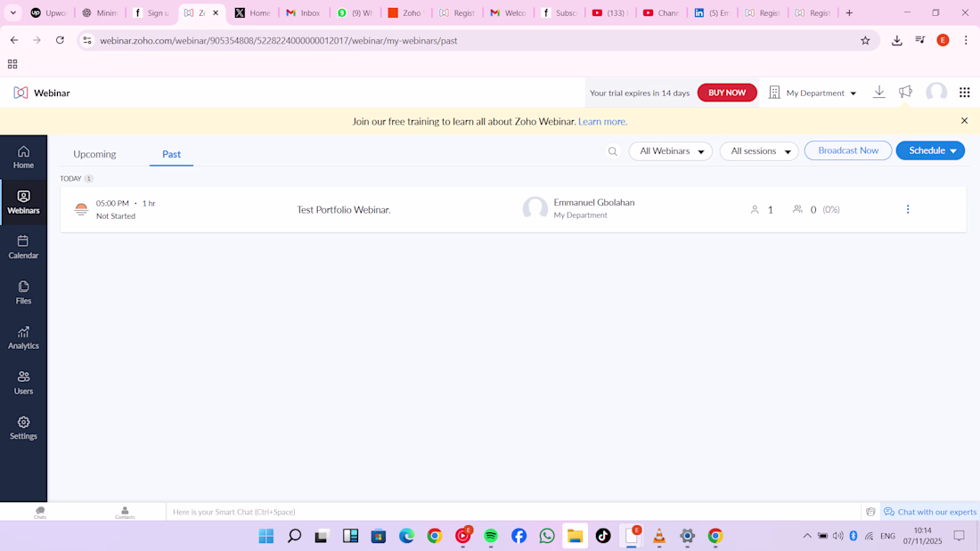980x551 pixels.
Task: Select the Past tab
Action: click(171, 154)
